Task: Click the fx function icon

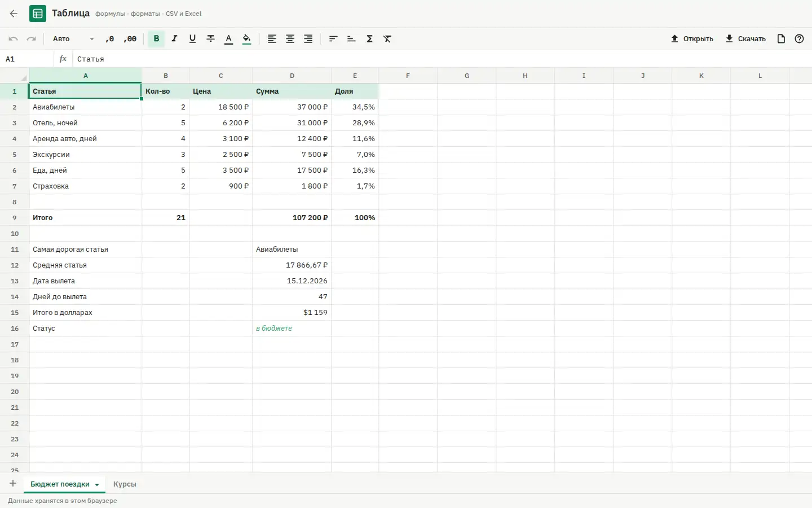Action: 63,59
